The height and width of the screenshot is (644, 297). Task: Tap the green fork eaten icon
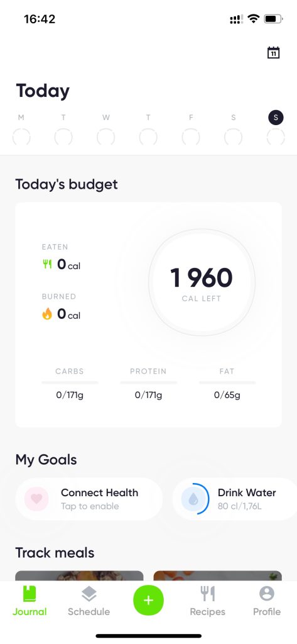(47, 265)
